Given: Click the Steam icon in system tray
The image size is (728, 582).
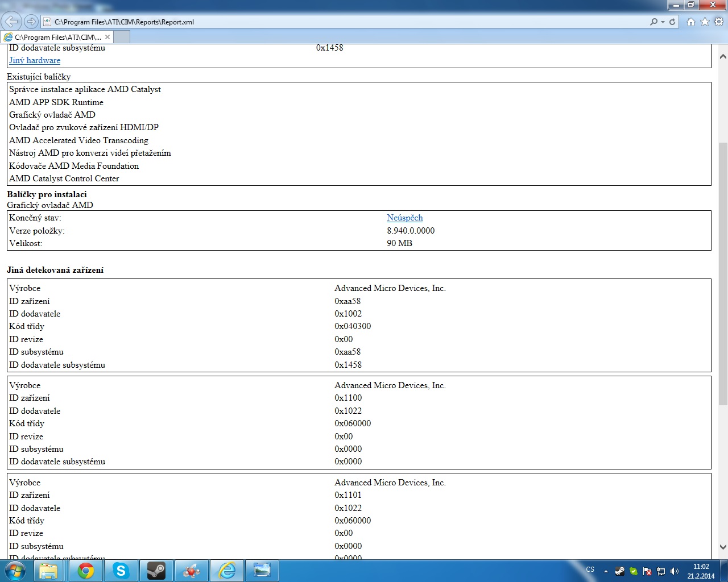Looking at the screenshot, I should pos(620,571).
